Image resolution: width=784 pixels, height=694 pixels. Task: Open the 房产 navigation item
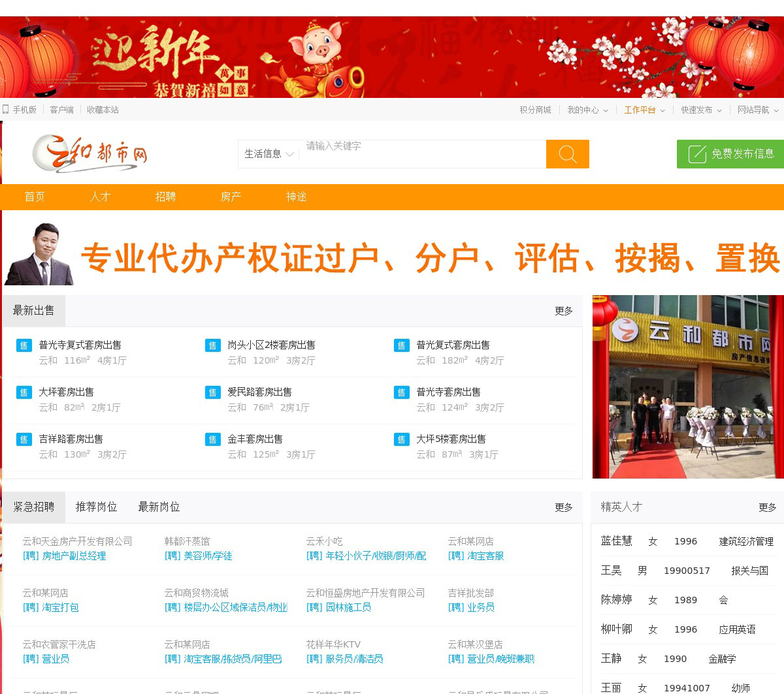[x=231, y=197]
